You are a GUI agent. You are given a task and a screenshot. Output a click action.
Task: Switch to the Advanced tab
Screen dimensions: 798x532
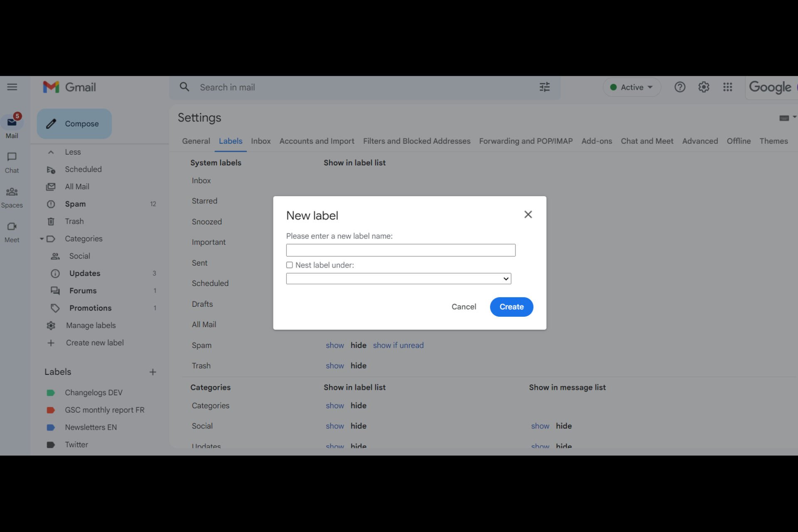click(x=700, y=141)
